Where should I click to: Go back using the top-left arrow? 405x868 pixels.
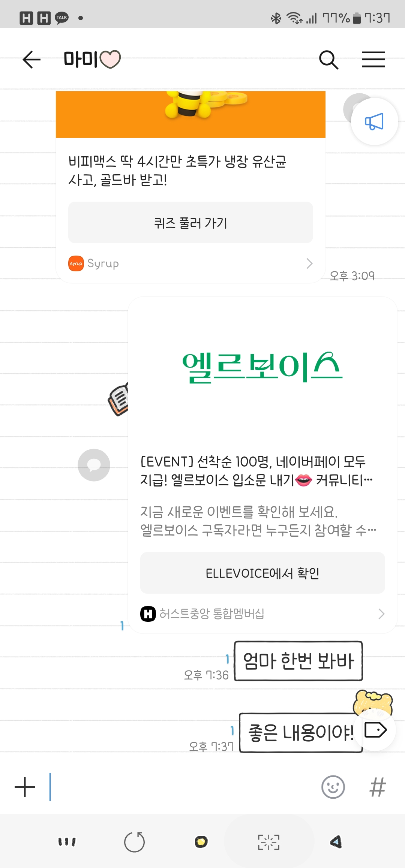[31, 60]
